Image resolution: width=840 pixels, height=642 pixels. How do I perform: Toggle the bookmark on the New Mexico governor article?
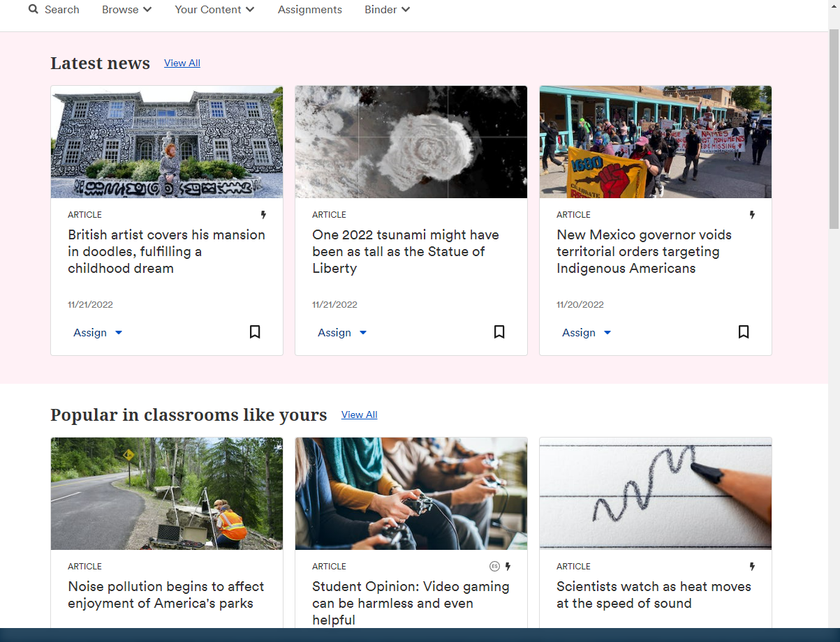pyautogui.click(x=743, y=332)
